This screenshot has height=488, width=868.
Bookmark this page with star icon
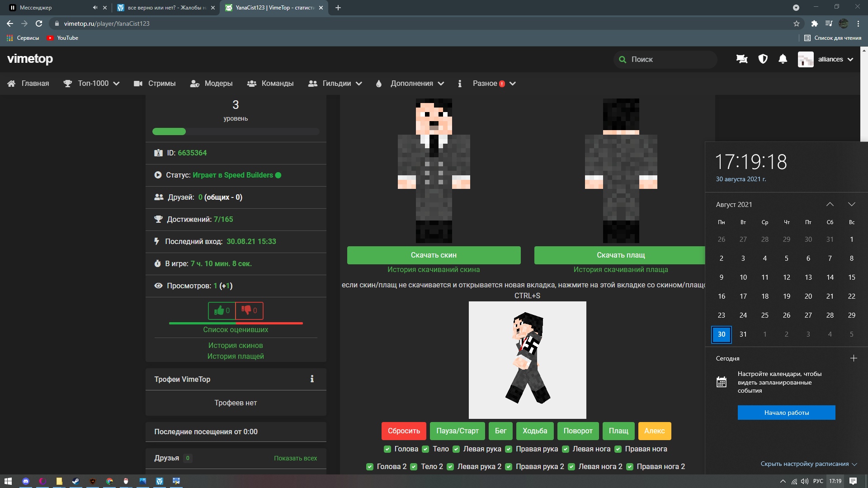coord(797,23)
